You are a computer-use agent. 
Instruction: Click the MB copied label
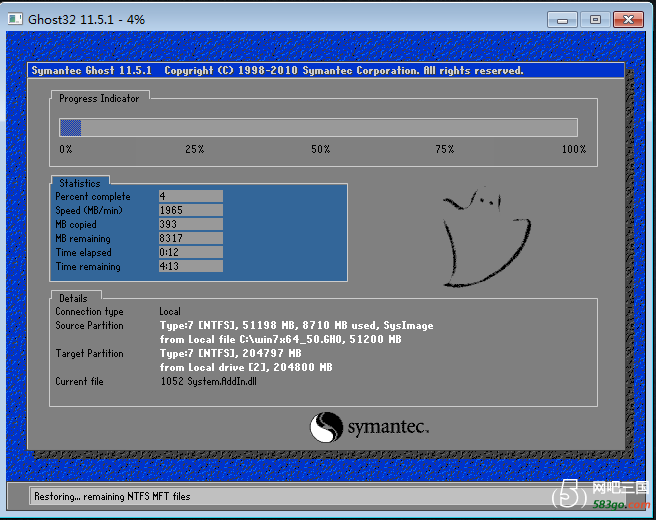(76, 225)
